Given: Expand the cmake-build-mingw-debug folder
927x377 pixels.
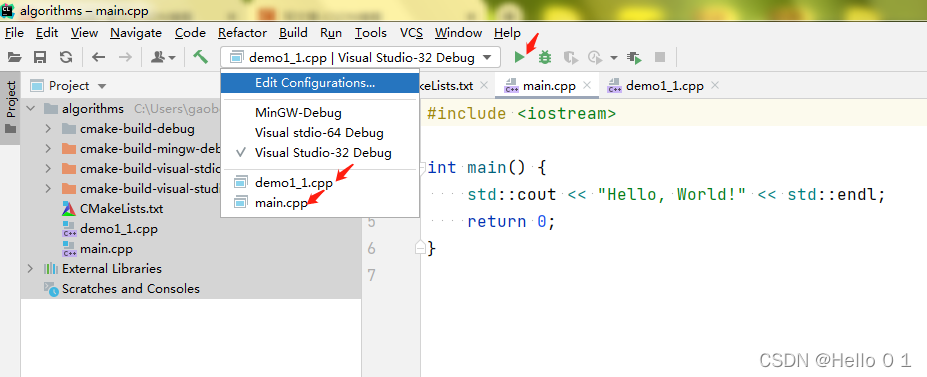Looking at the screenshot, I should coord(48,149).
